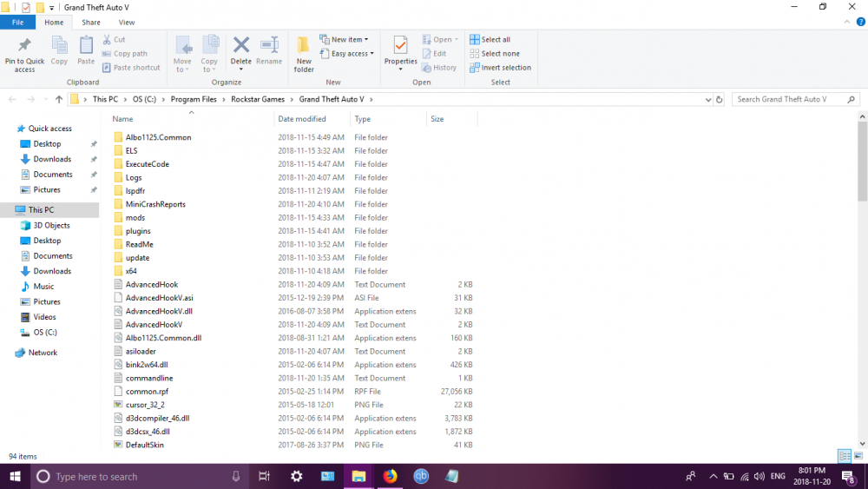Switch to the View tab

pos(126,23)
